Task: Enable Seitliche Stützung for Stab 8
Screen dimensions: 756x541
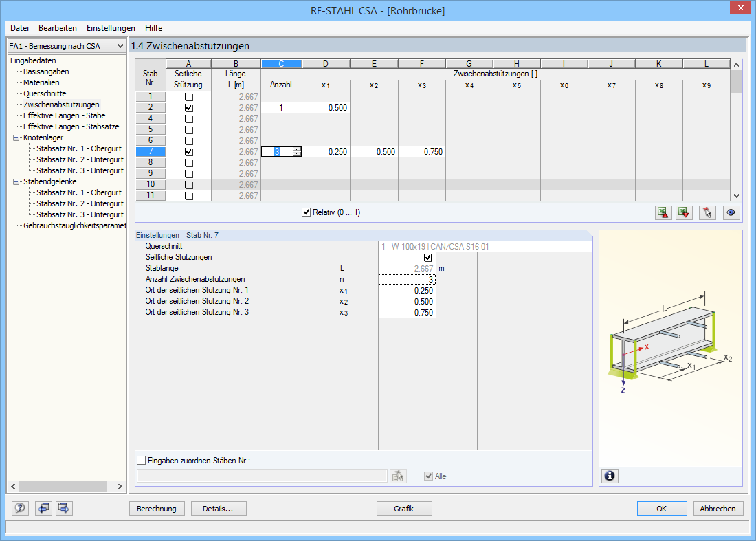Action: pyautogui.click(x=188, y=162)
